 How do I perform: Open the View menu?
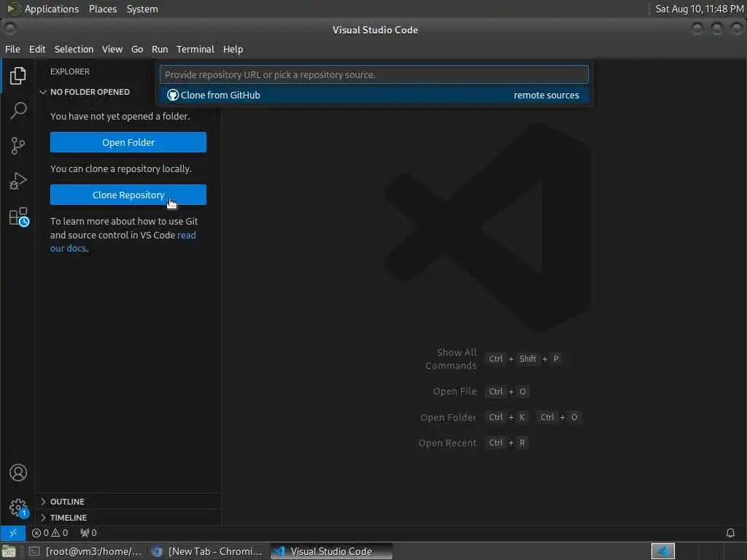coord(112,49)
